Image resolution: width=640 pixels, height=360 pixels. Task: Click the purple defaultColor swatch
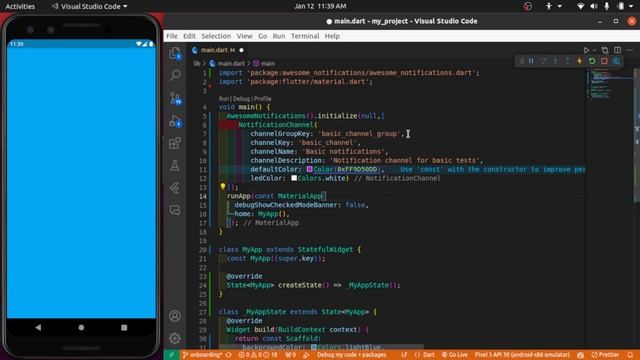(x=309, y=169)
